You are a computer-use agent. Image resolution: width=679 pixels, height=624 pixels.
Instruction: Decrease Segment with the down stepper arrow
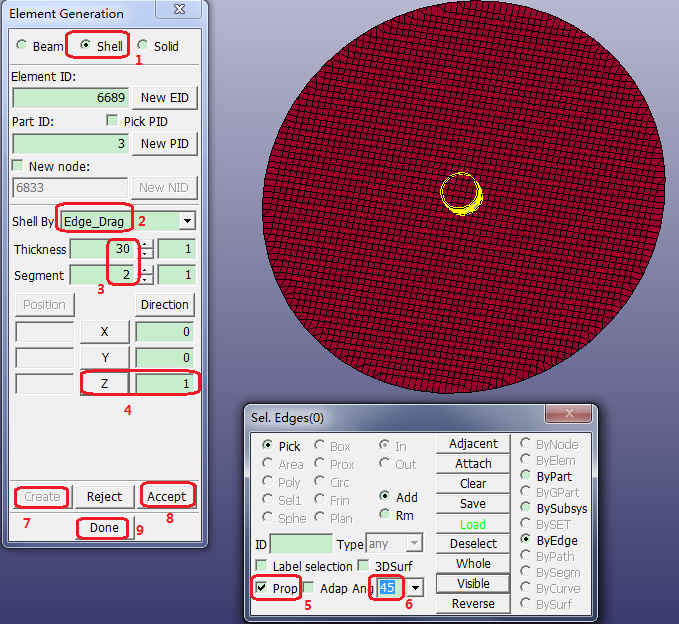(x=146, y=280)
